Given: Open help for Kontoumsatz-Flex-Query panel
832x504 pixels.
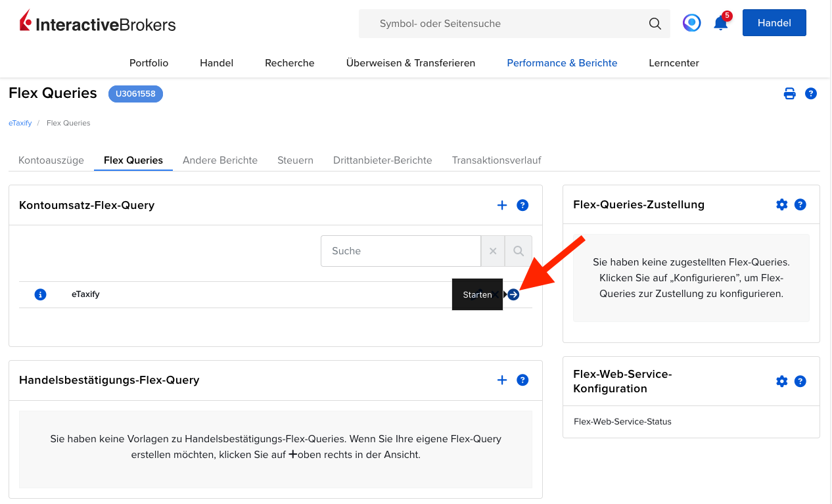Looking at the screenshot, I should point(522,205).
